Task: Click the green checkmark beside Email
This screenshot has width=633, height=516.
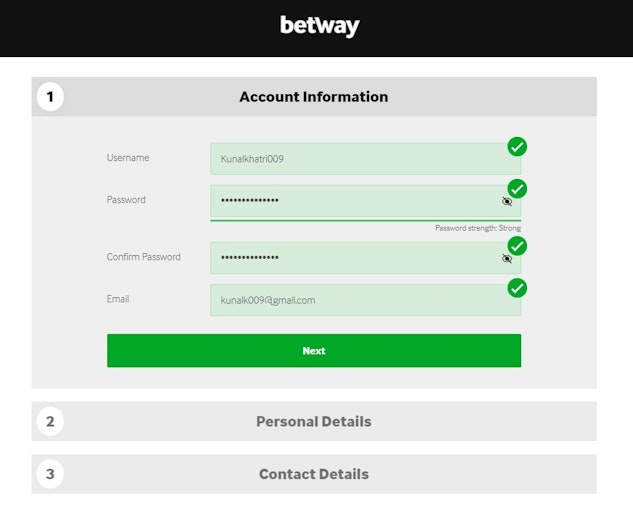Action: [517, 288]
